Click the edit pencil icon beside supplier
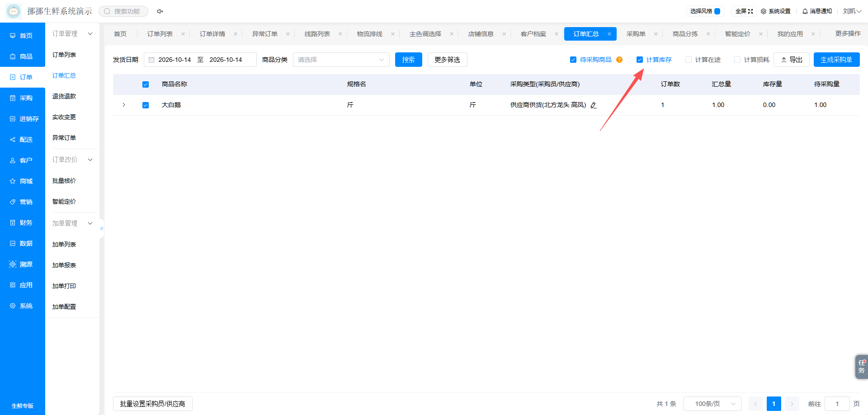 point(594,105)
